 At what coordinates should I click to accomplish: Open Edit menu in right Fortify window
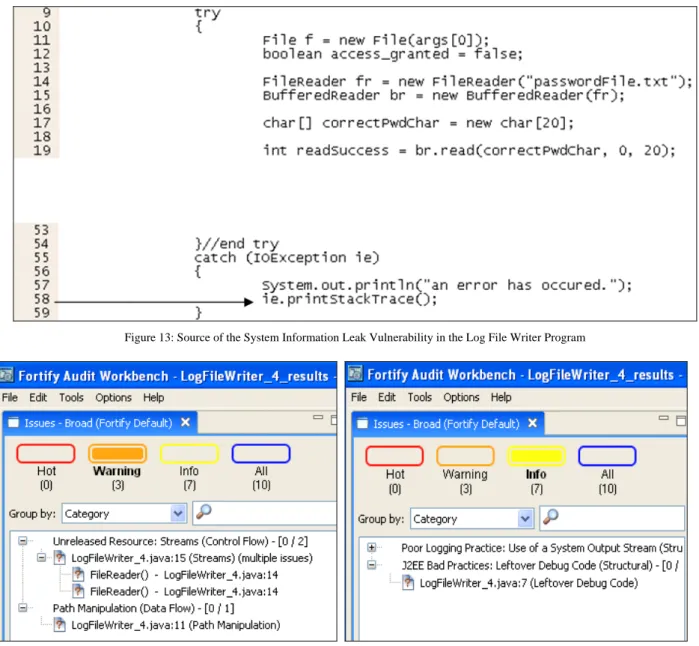click(x=387, y=397)
